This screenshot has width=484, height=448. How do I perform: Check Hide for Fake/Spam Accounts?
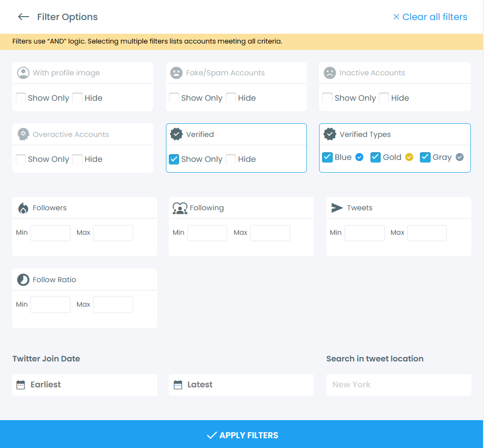tap(230, 98)
